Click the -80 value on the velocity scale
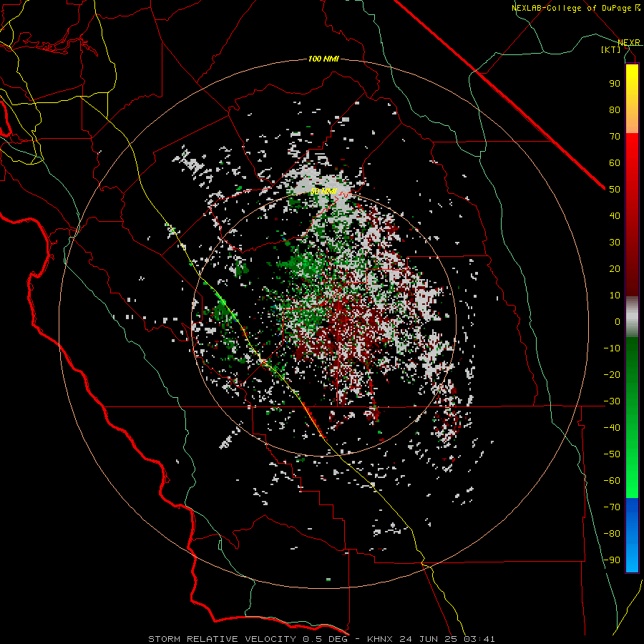The width and height of the screenshot is (644, 644). [x=612, y=534]
